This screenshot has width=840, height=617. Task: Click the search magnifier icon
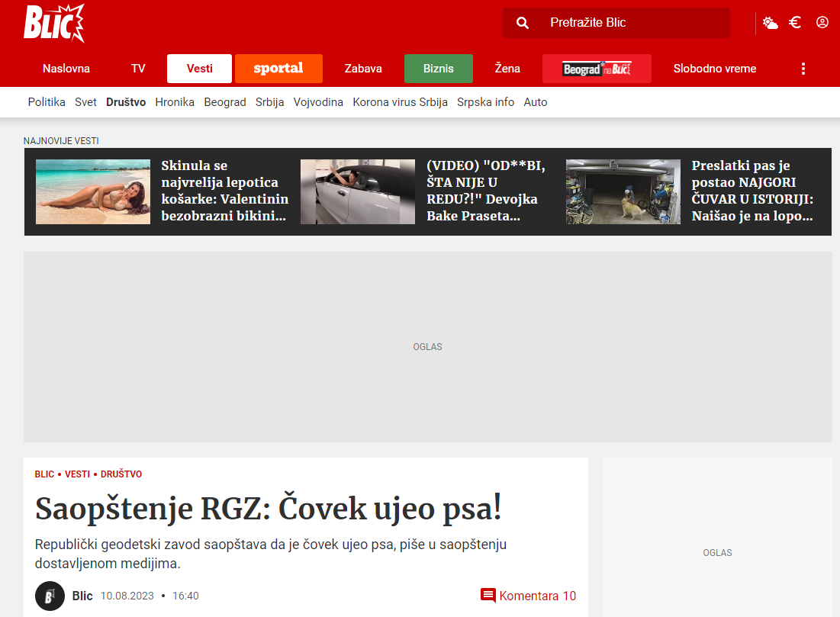pos(523,22)
